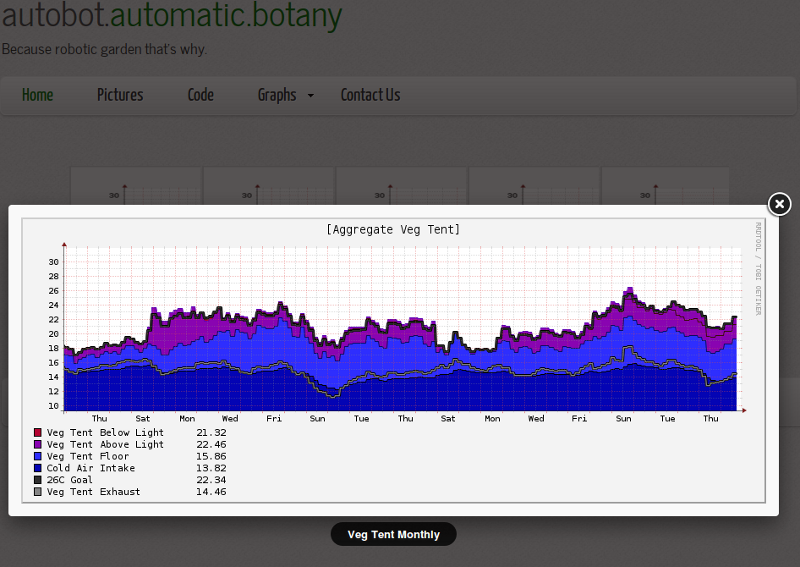Click the value 21.32 in legend
The height and width of the screenshot is (567, 800).
coord(211,433)
